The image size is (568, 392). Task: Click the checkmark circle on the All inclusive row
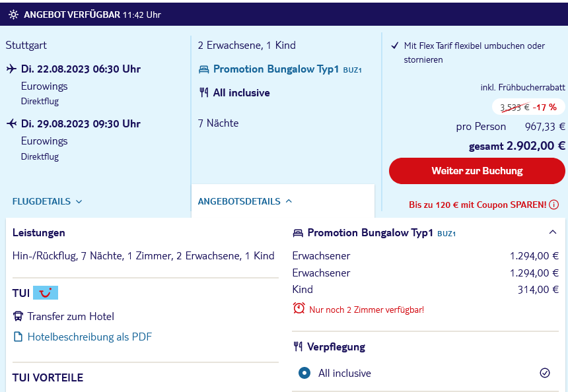(x=545, y=373)
